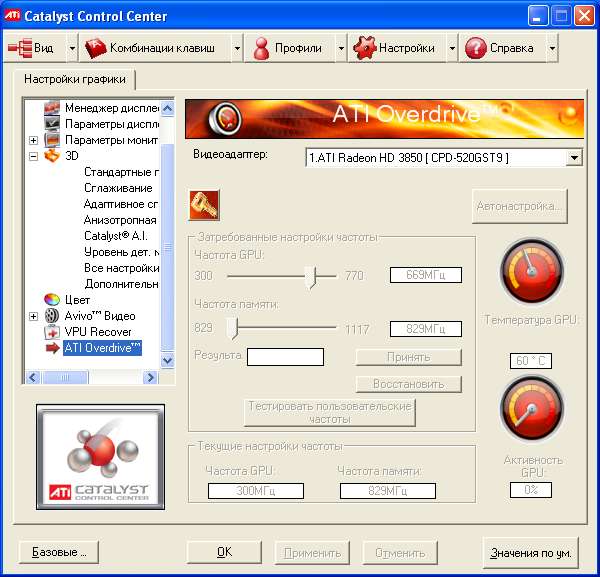The width and height of the screenshot is (600, 577).
Task: Select Уровень дет. item in tree
Action: (x=121, y=252)
